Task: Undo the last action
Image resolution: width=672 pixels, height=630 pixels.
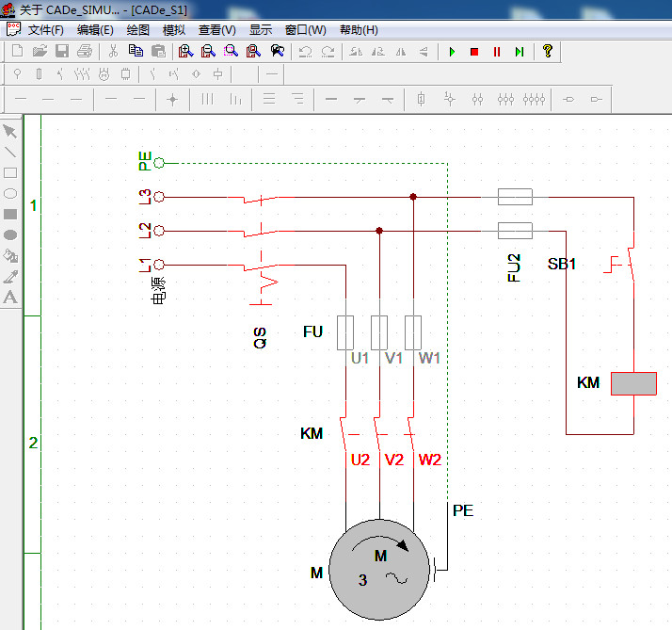Action: click(x=305, y=52)
